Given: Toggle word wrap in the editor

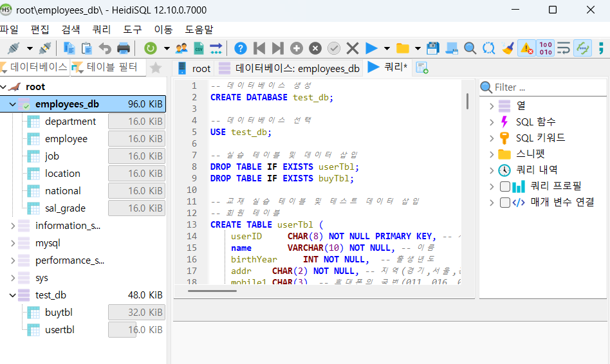Looking at the screenshot, I should pos(564,48).
